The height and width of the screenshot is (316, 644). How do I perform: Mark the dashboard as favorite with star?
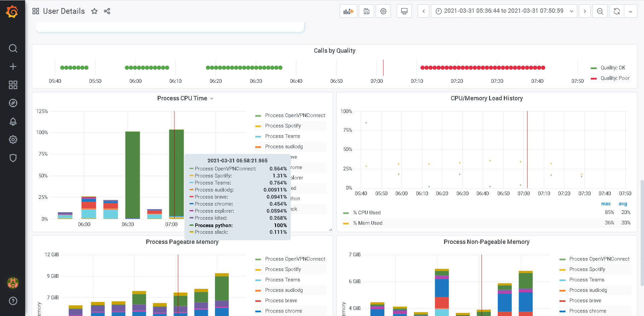coord(94,11)
